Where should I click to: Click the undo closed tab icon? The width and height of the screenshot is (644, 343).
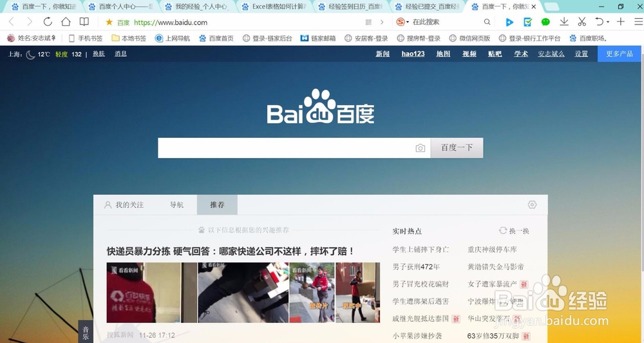(x=600, y=22)
